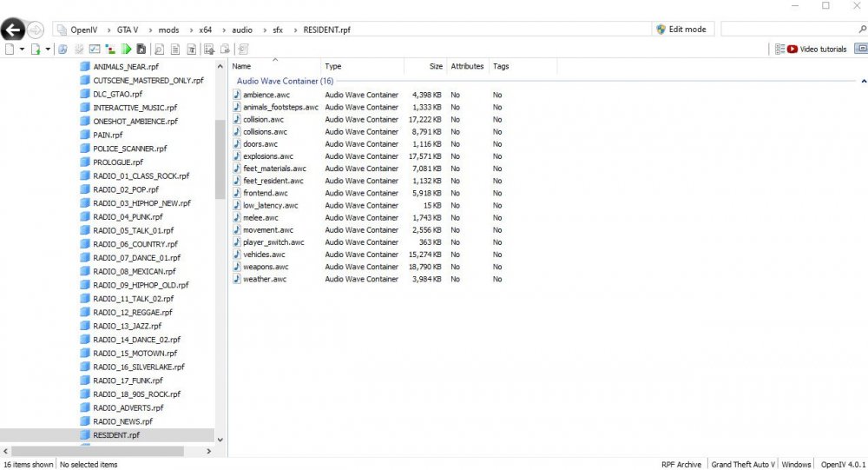This screenshot has height=470, width=868.
Task: Open Video tutorials link
Action: (817, 50)
